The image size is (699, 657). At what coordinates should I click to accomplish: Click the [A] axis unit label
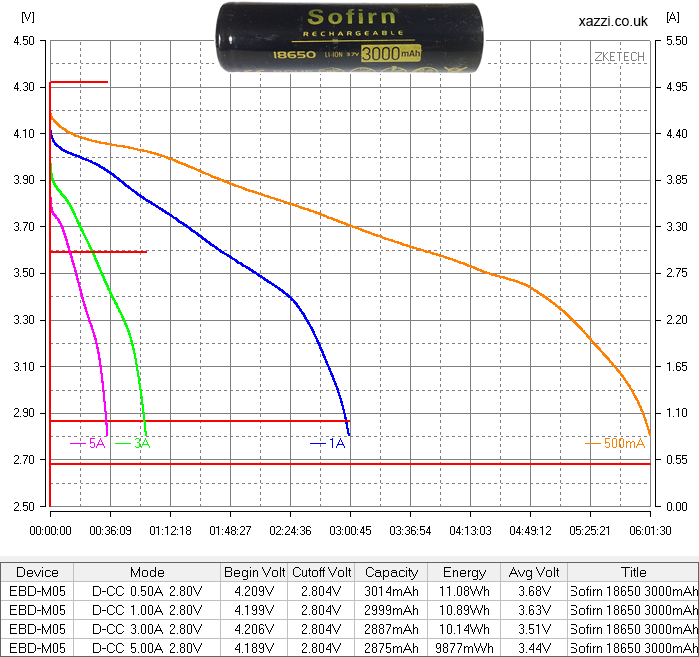[673, 17]
